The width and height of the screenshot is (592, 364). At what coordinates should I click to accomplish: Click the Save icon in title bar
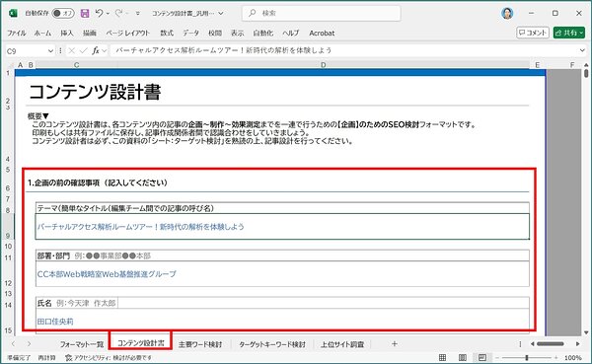(85, 13)
